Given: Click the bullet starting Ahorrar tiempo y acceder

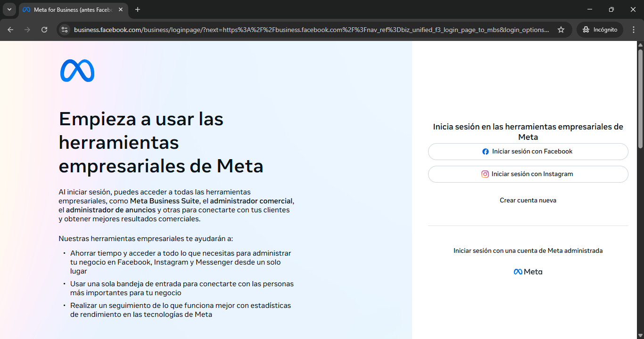Looking at the screenshot, I should tap(181, 262).
